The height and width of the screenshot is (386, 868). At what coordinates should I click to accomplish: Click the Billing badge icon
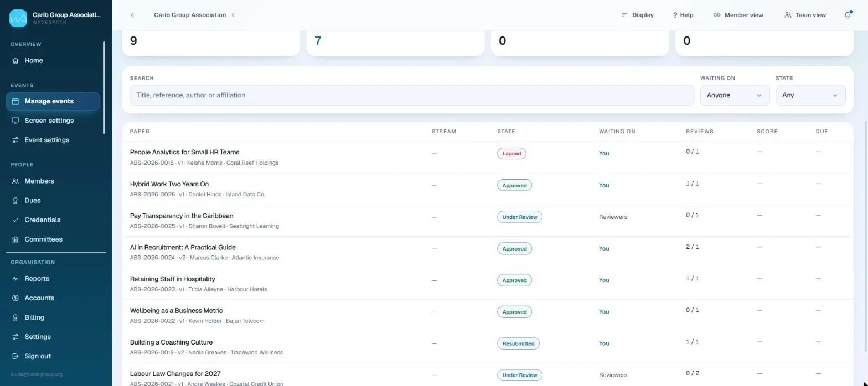(15, 317)
